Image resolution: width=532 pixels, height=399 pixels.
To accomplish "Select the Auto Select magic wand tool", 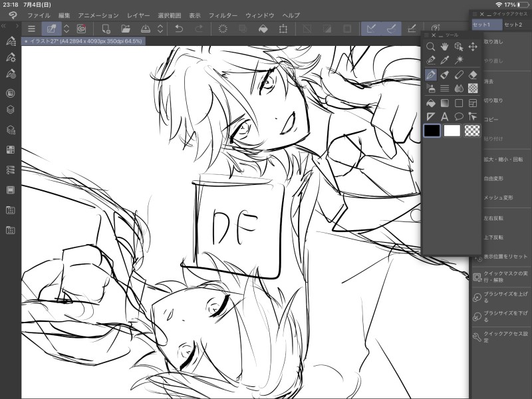I will (x=459, y=60).
